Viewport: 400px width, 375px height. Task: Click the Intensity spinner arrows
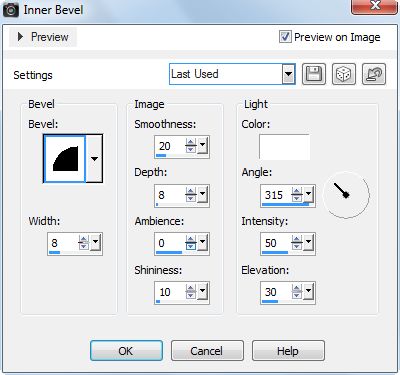tap(297, 243)
